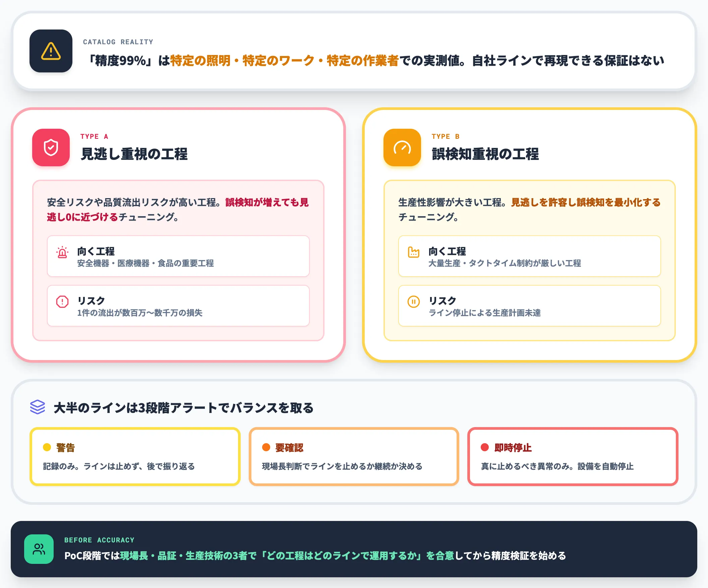708x588 pixels.
Task: Click the yellow dot next to 警告
Action: coord(47,448)
